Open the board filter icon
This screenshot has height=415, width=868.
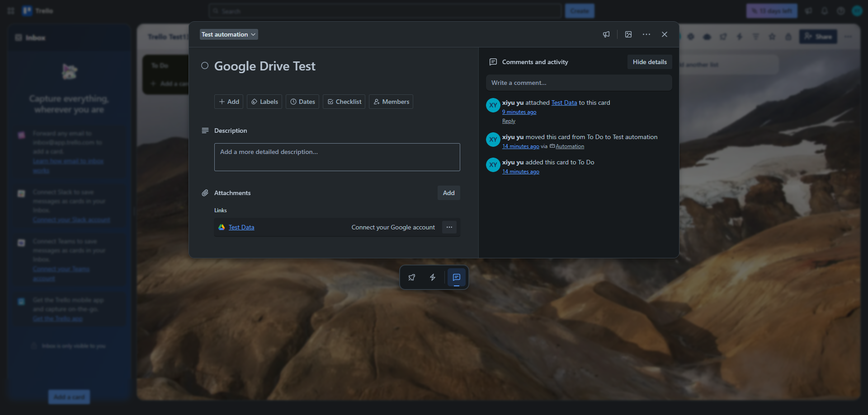[756, 37]
